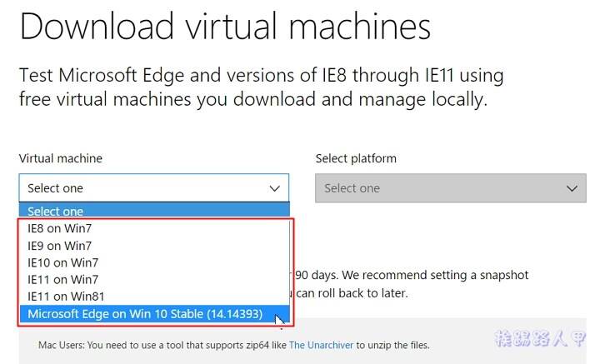Open the Virtual machine combo box
Image resolution: width=600 pixels, height=364 pixels.
[x=154, y=188]
